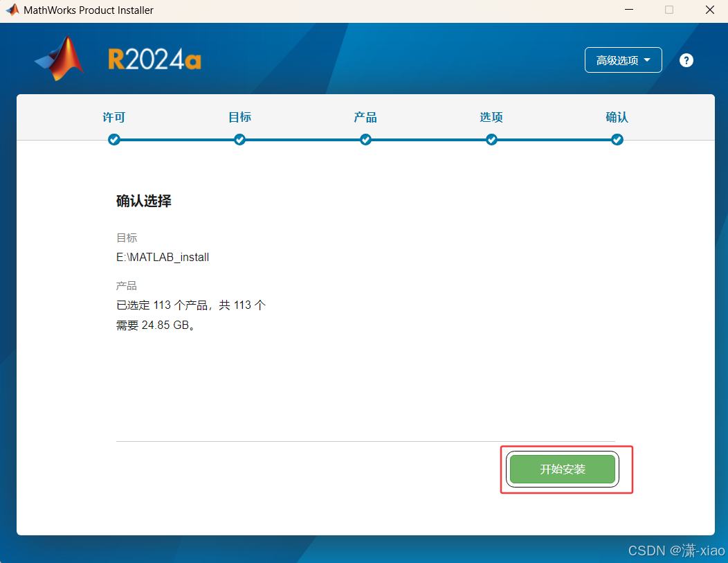Click the MATLAB logo in the header
Viewport: 728px width, 563px height.
coord(60,59)
